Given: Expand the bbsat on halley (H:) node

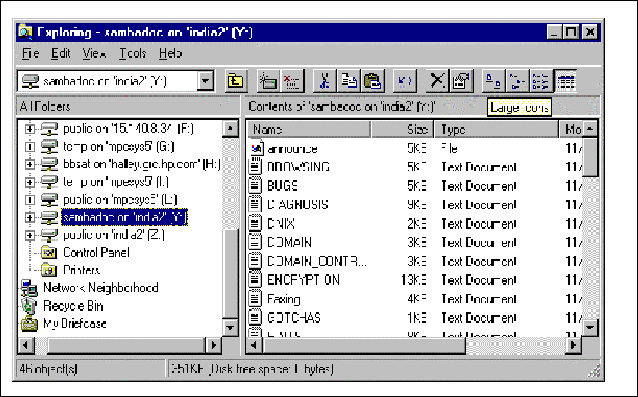Looking at the screenshot, I should 30,164.
